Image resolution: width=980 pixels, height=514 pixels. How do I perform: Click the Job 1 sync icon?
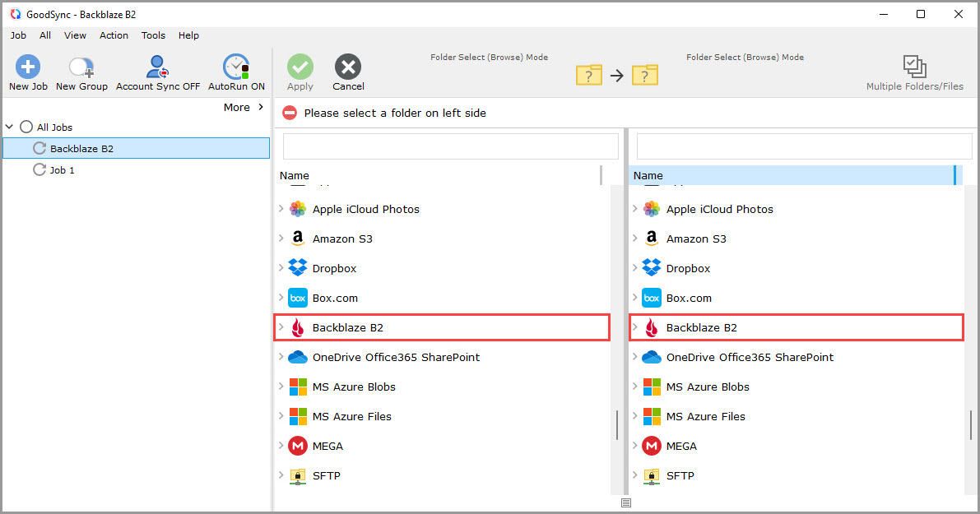click(x=39, y=169)
